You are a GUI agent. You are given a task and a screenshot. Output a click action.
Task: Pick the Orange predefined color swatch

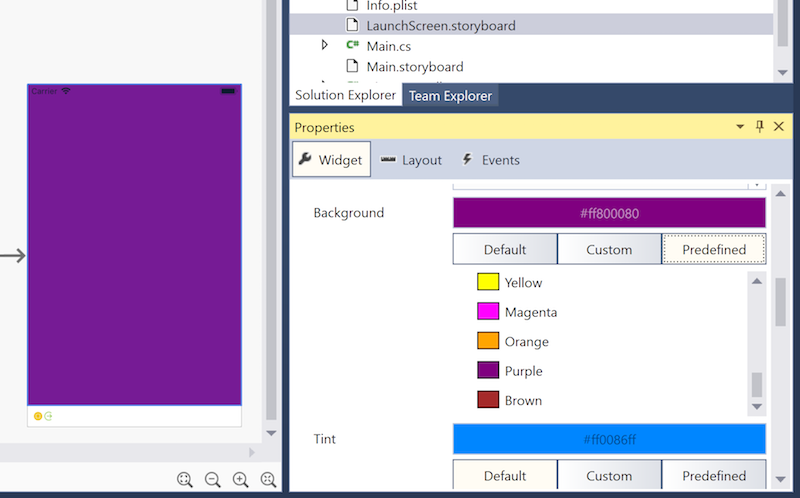click(488, 341)
